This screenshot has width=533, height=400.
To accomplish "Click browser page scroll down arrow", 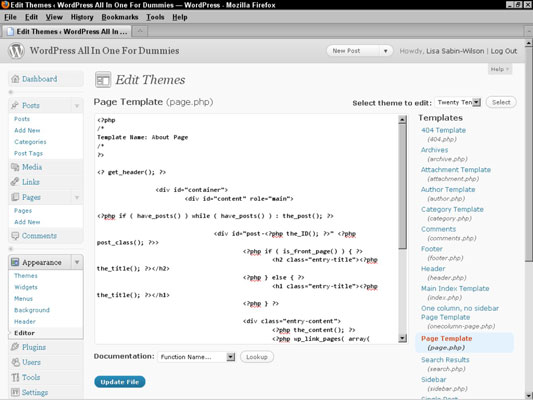I will tap(529, 395).
